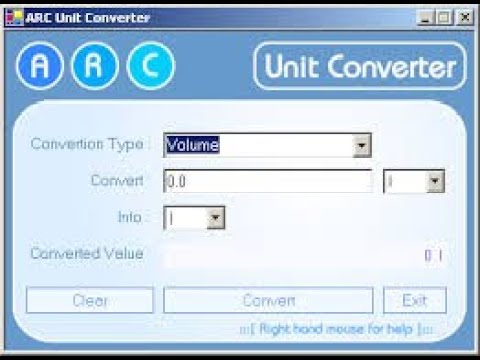Click the circular letter A logo

point(40,65)
